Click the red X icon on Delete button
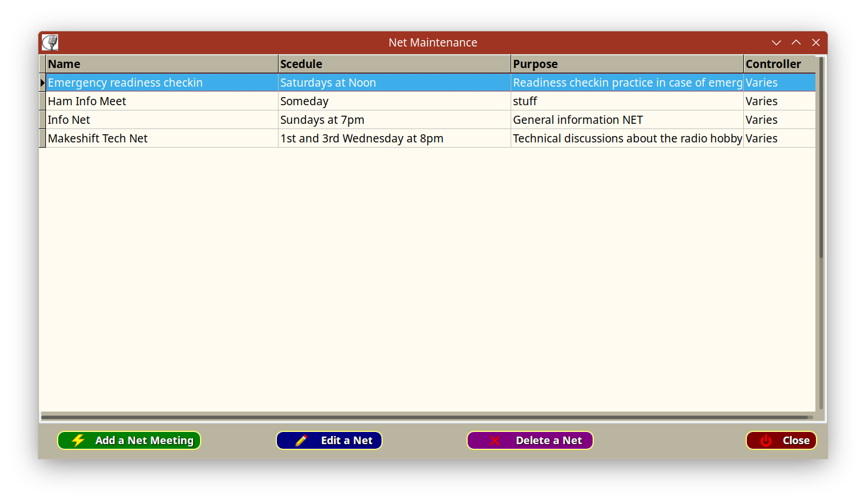Screen dimensions: 866x504 point(495,441)
